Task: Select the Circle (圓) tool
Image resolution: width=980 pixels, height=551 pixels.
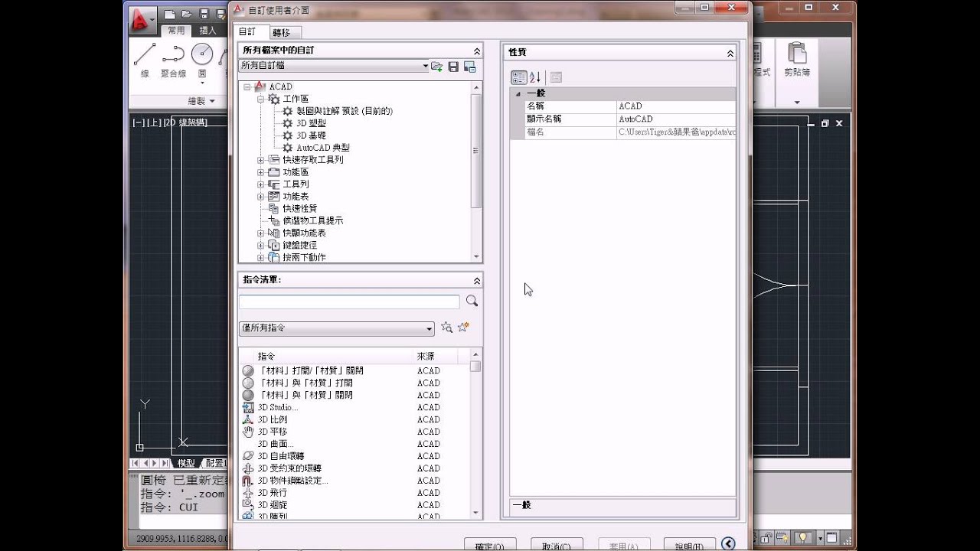Action: tap(202, 60)
